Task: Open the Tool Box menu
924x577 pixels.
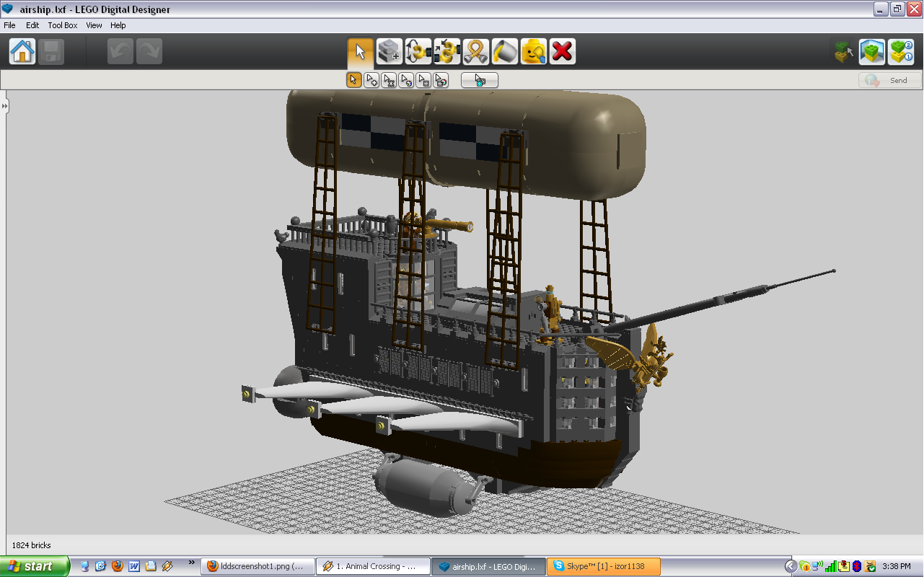Action: [63, 25]
